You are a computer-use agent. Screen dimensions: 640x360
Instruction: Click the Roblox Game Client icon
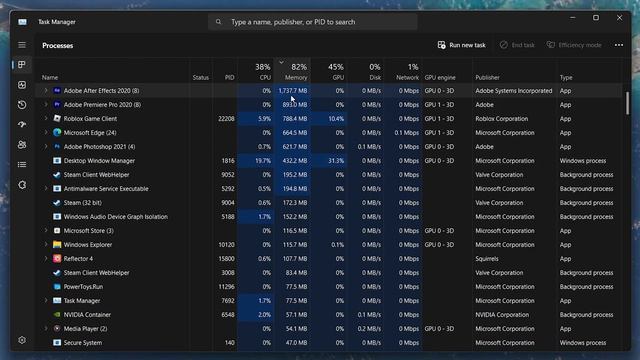[57, 119]
